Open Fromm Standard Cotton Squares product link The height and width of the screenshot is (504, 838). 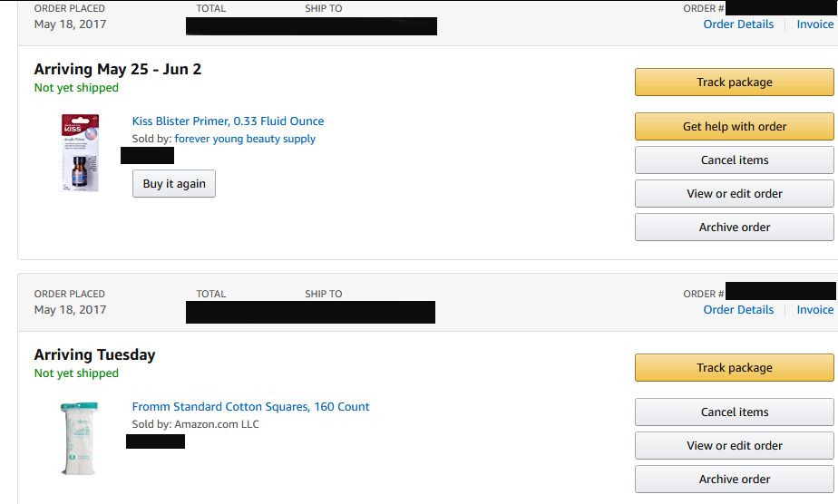click(250, 407)
